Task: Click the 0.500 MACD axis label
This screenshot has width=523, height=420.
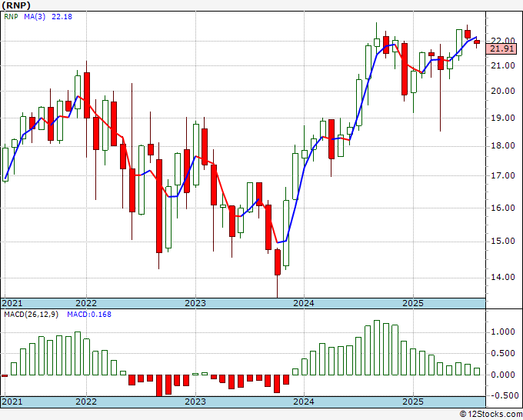Action: (x=502, y=353)
